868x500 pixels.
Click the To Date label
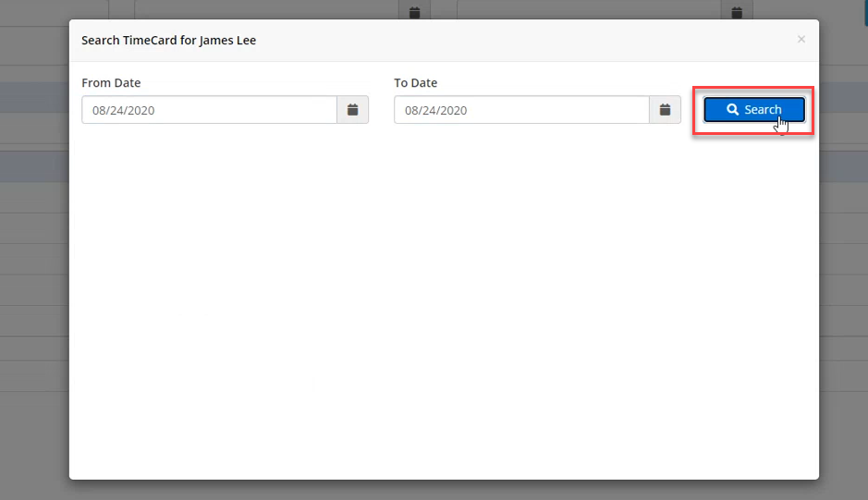(x=415, y=83)
